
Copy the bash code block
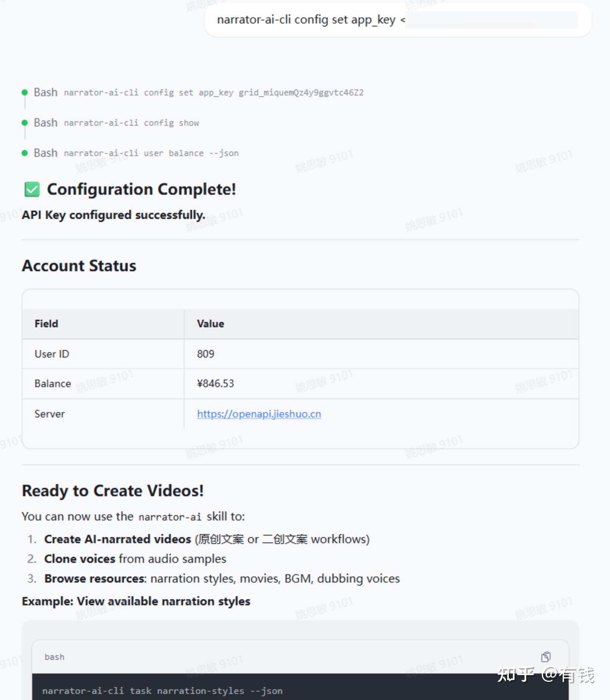pos(546,656)
